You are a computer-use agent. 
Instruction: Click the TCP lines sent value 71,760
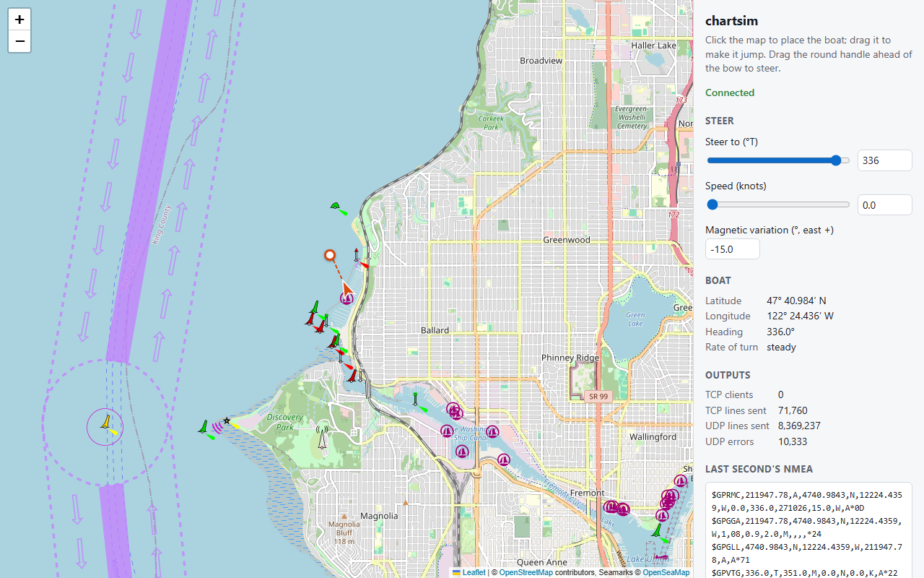[x=793, y=410]
